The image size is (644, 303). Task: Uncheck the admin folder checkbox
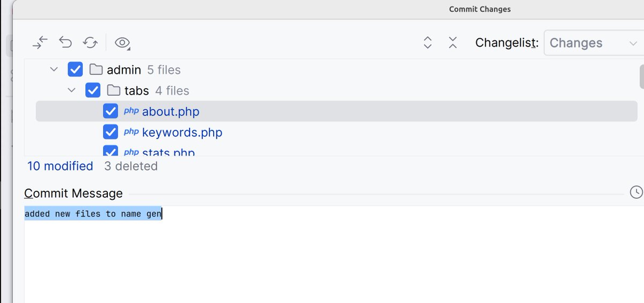coord(75,69)
